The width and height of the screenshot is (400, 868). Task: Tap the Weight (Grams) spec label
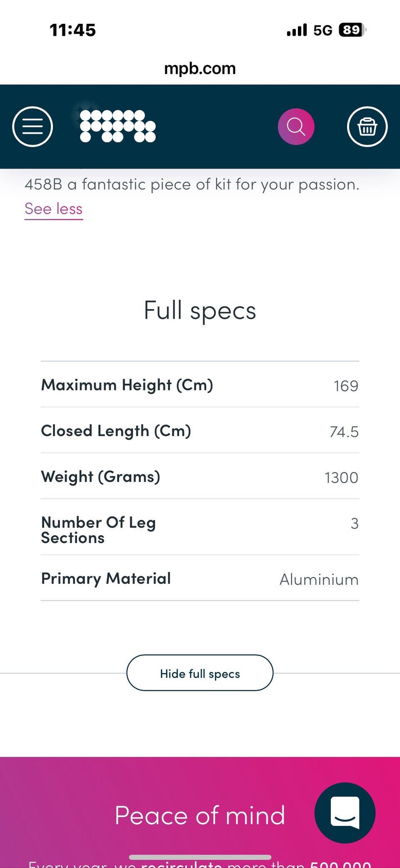100,477
